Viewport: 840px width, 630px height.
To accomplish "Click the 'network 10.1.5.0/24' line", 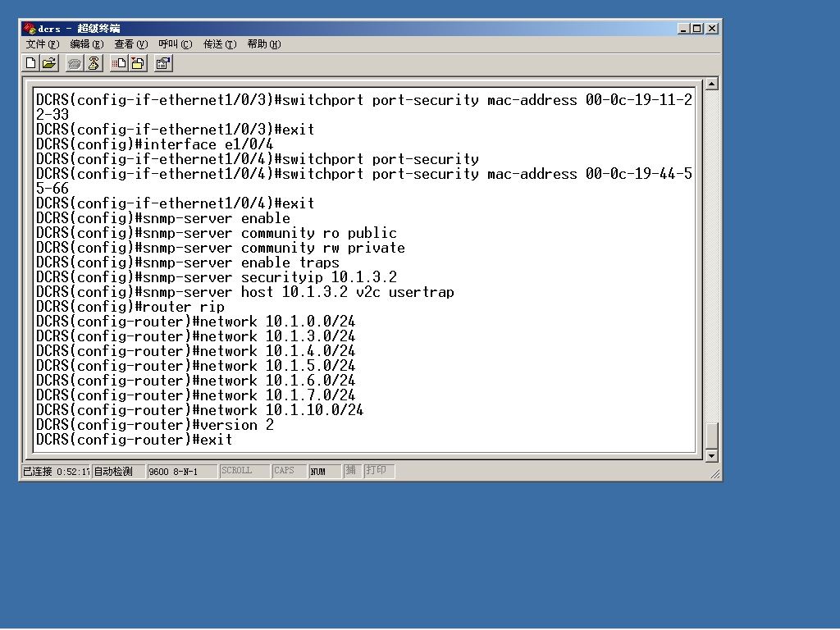I will pos(195,366).
